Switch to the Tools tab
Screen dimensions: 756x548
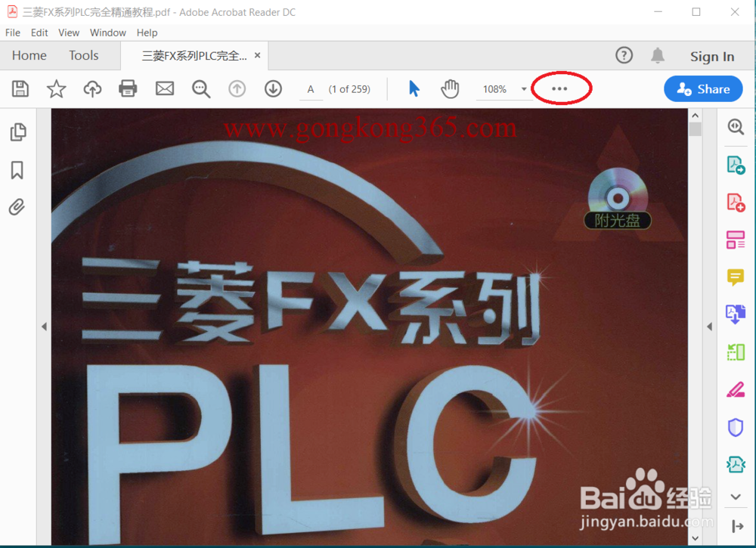(x=83, y=55)
